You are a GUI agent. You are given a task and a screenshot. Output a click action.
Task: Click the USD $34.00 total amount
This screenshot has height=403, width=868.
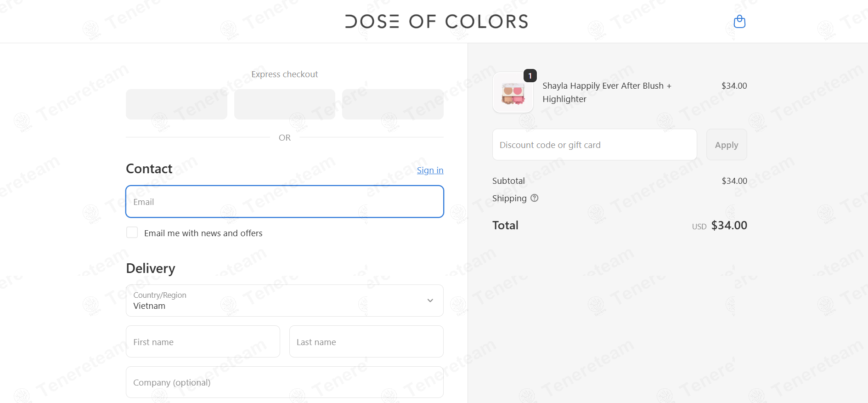click(719, 226)
